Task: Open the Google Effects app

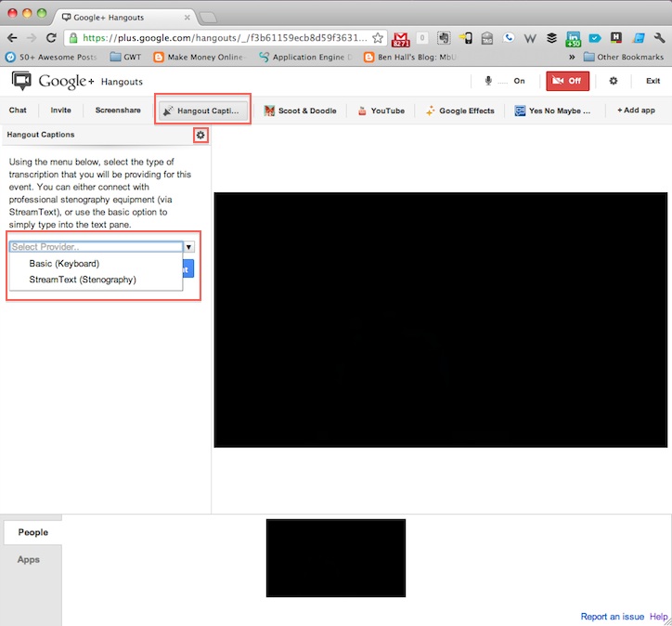Action: point(460,111)
